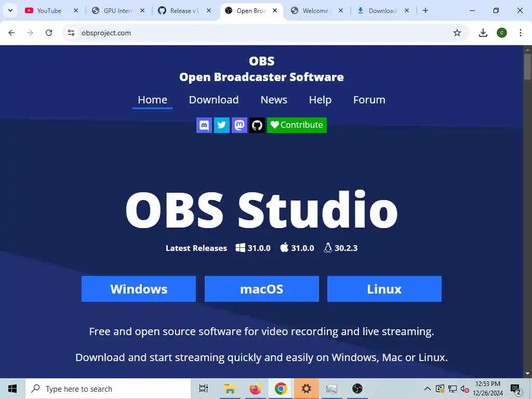
Task: Open the taskbar clock 12:53 PM
Action: (487, 389)
